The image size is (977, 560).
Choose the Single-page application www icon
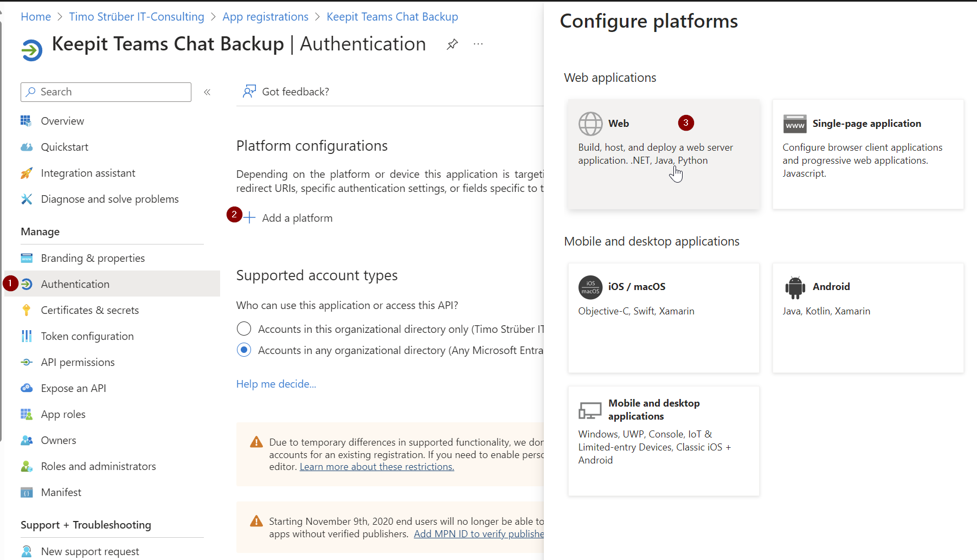point(794,124)
